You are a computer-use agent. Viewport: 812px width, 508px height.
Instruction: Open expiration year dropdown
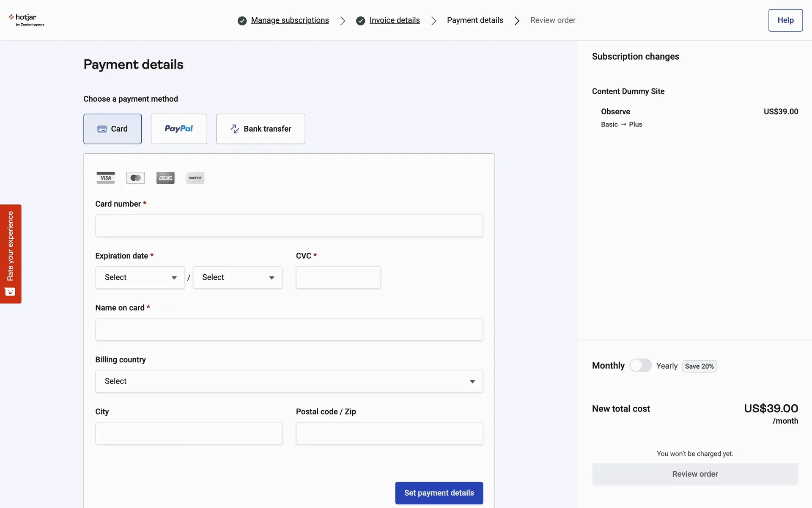[238, 277]
